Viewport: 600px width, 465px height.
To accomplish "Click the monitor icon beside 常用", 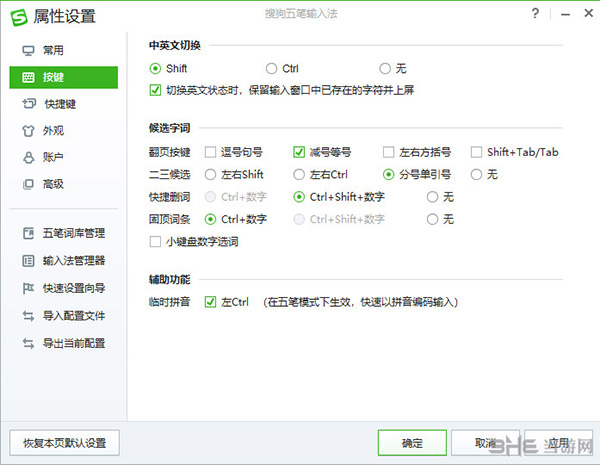I will (28, 51).
